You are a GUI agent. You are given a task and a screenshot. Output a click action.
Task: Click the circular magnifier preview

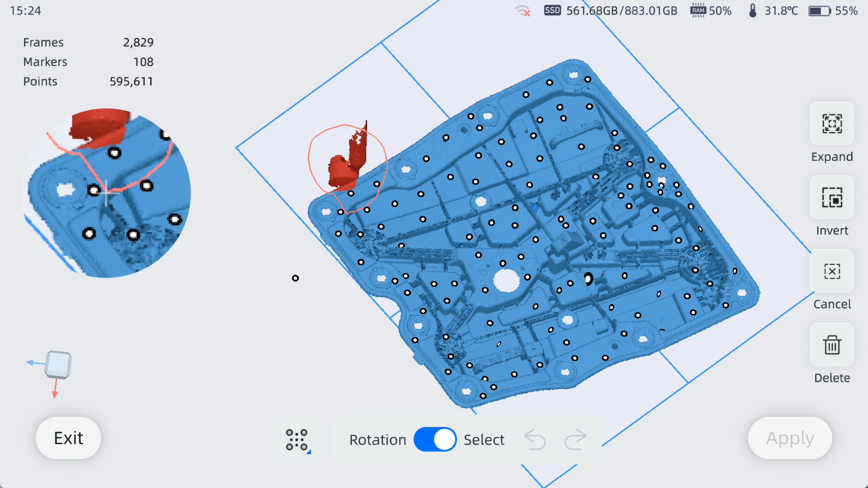coord(106,193)
